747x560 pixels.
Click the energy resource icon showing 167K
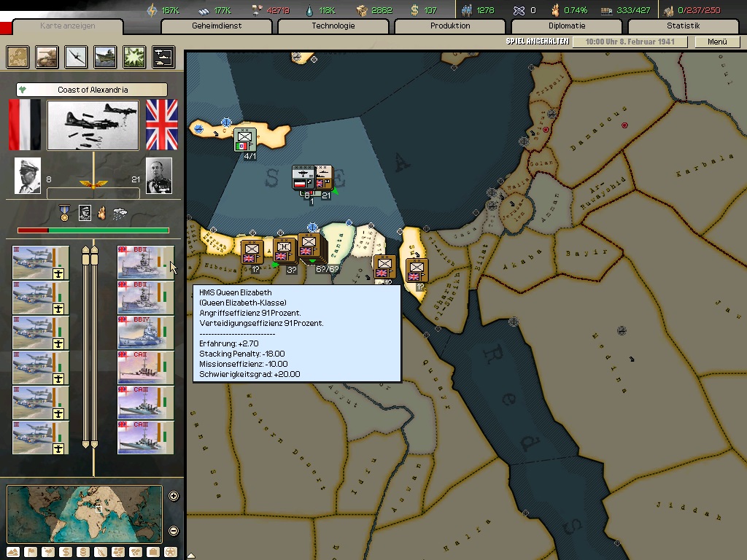click(x=152, y=10)
